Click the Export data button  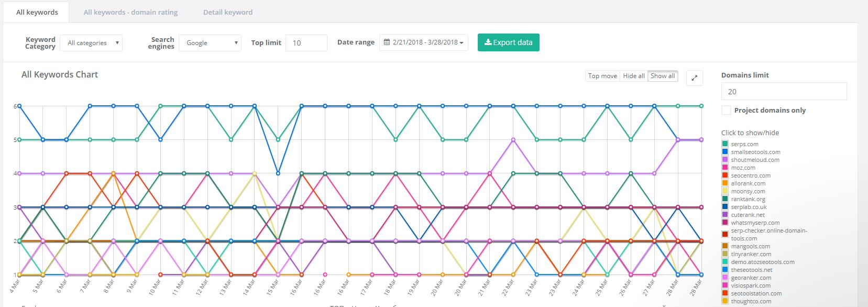point(508,42)
